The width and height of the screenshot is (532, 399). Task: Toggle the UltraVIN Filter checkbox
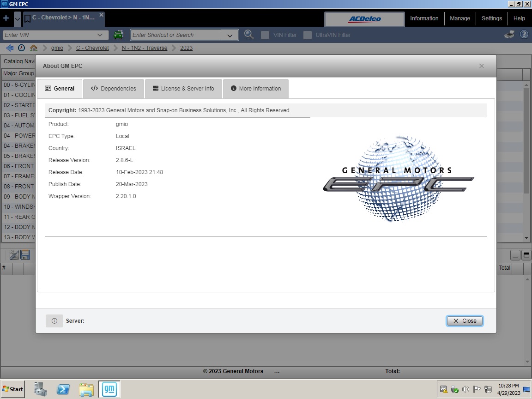[308, 35]
